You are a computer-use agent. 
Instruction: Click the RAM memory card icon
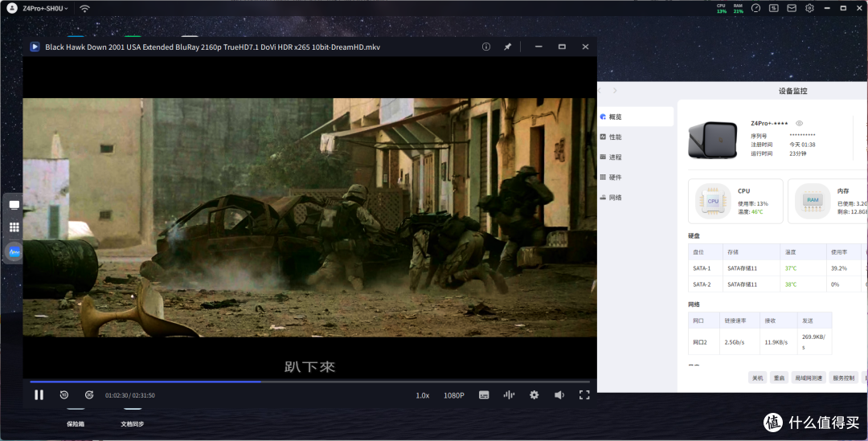pos(813,202)
